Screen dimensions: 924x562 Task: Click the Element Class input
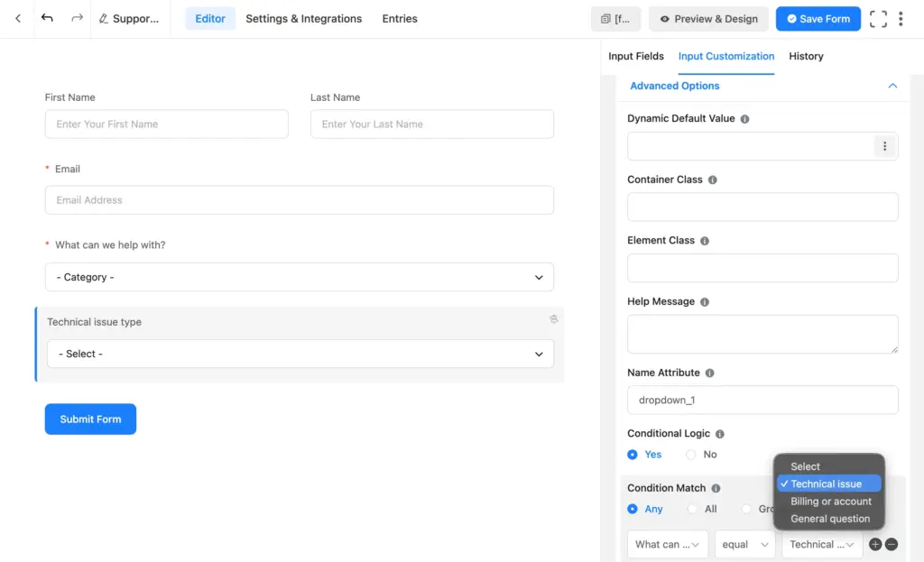pos(762,268)
